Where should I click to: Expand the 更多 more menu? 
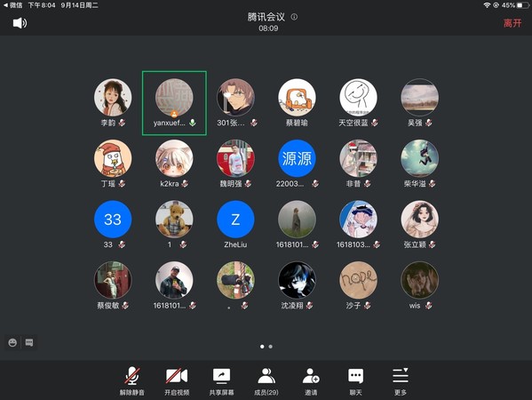[x=401, y=381]
